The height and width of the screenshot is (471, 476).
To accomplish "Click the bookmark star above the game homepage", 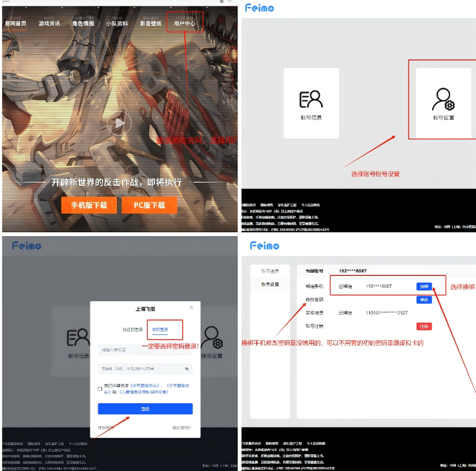I will click(222, 1).
